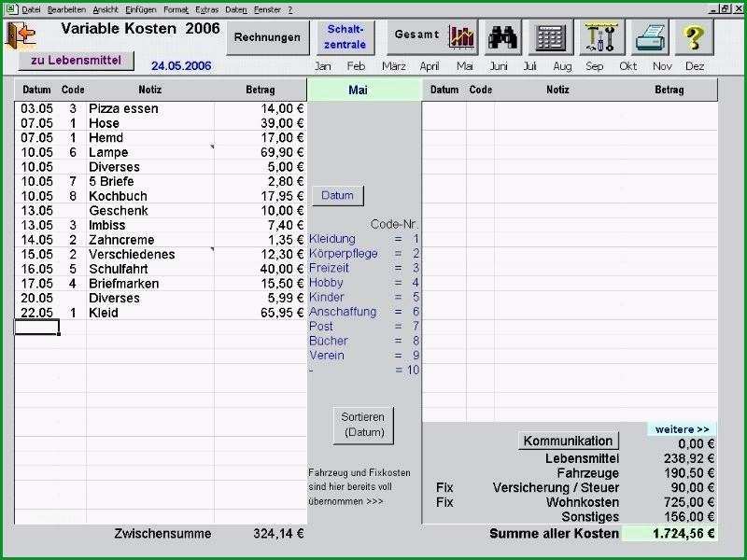The width and height of the screenshot is (747, 560).
Task: Open the Bearbeiten menu
Action: point(66,9)
